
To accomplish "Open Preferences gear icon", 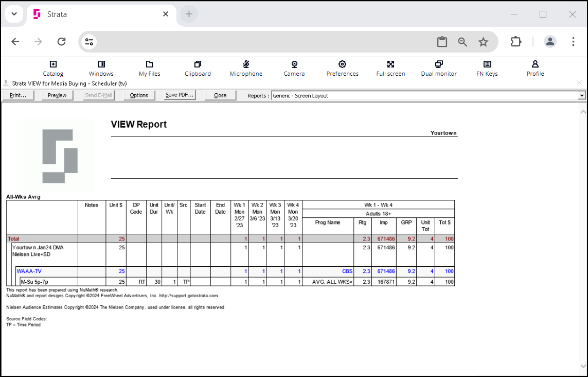I will point(342,64).
